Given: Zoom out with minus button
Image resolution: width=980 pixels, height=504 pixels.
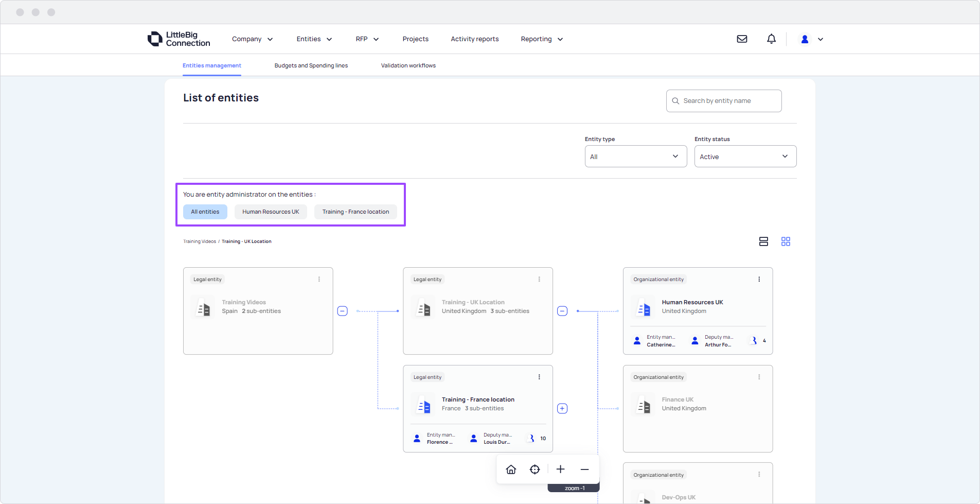Looking at the screenshot, I should click(x=584, y=469).
